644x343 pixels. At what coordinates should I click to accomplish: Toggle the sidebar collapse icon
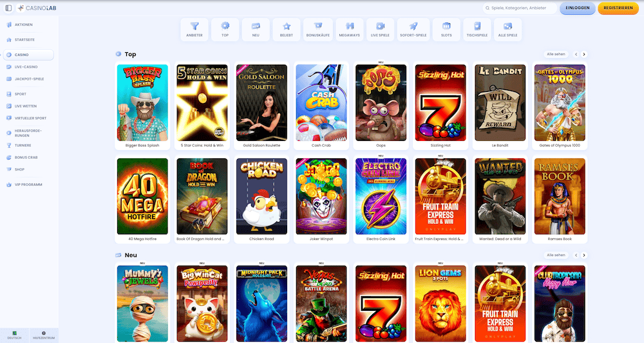[x=8, y=8]
